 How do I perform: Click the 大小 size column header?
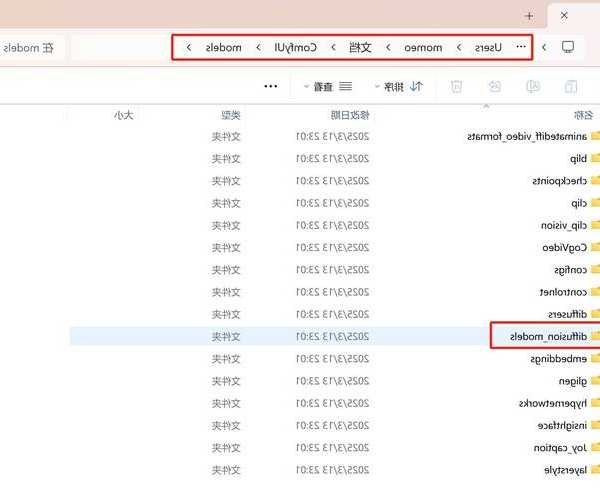pyautogui.click(x=123, y=115)
